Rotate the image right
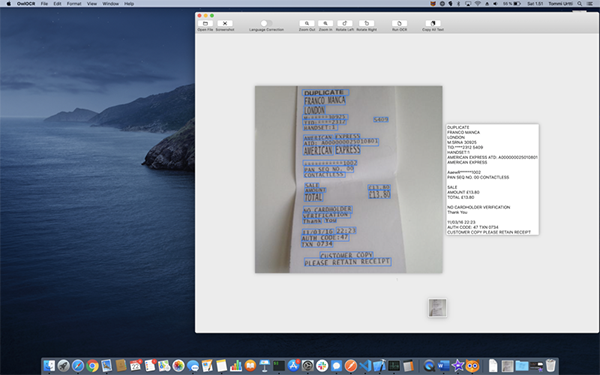600x375 pixels. [x=367, y=23]
